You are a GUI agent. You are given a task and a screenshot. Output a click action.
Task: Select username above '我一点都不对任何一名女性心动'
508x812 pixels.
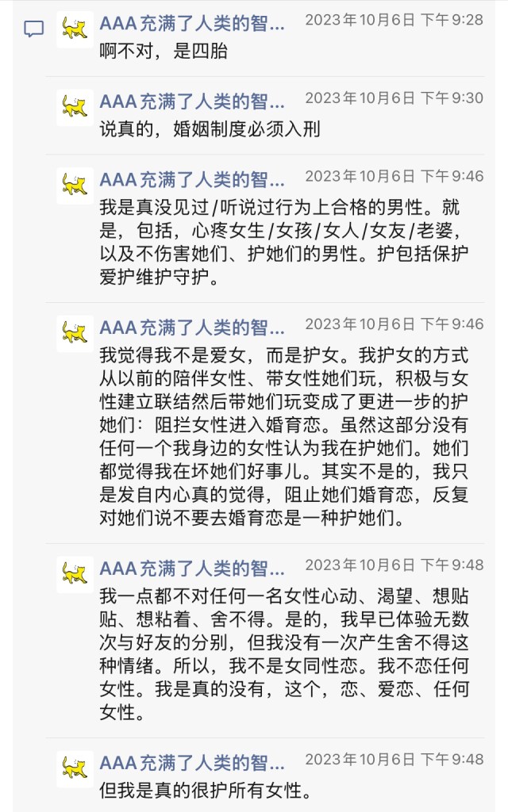pos(192,568)
